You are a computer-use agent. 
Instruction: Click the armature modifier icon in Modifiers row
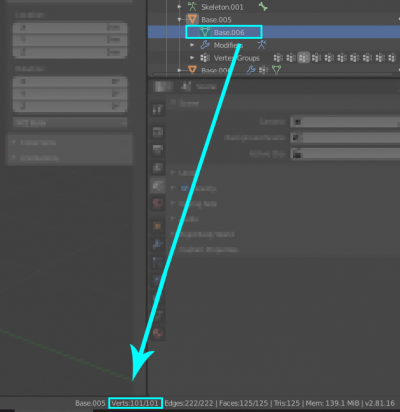tap(262, 45)
